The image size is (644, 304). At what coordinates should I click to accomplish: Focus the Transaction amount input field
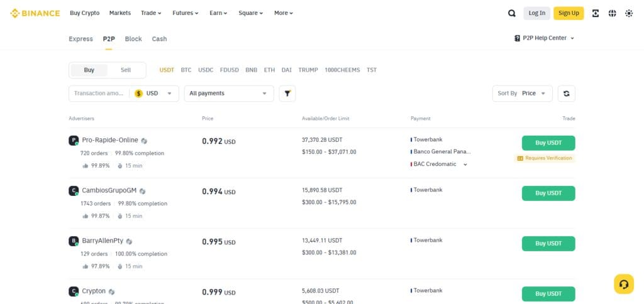tap(99, 94)
